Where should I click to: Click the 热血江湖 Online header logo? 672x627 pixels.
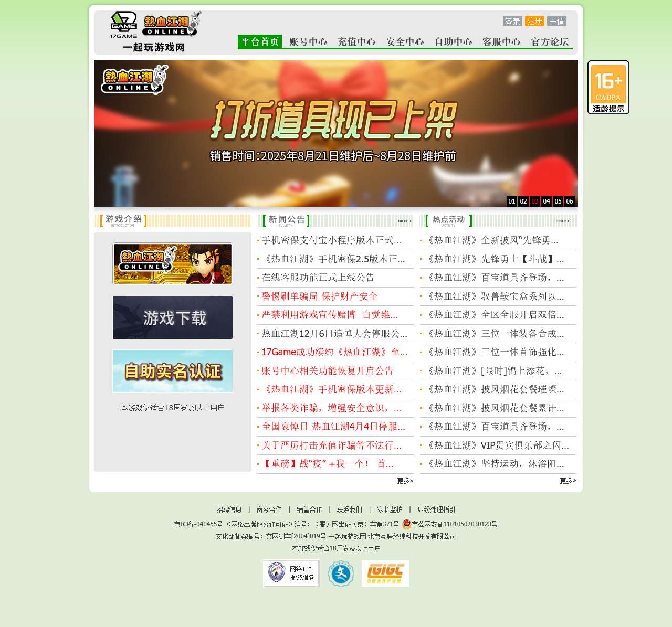tap(169, 24)
